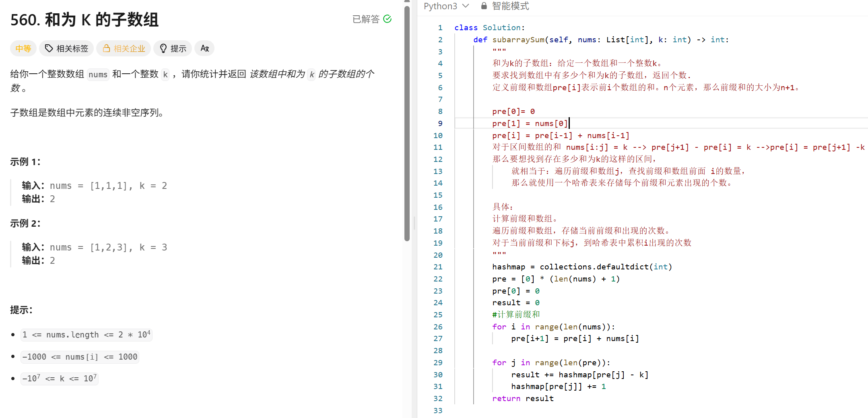Click constraint '-10^7 <= k <= 10^7'
Viewport: 868px width, 418px height.
point(60,379)
